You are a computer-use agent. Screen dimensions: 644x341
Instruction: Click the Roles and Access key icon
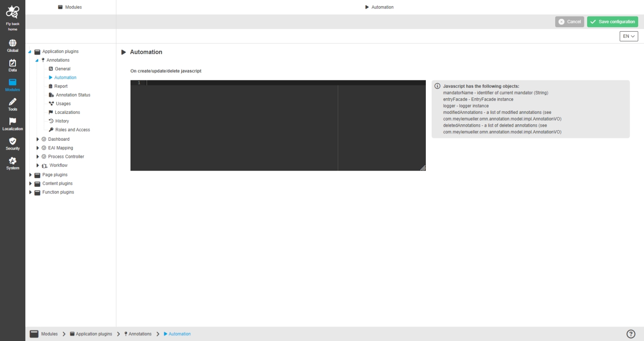[x=51, y=130]
